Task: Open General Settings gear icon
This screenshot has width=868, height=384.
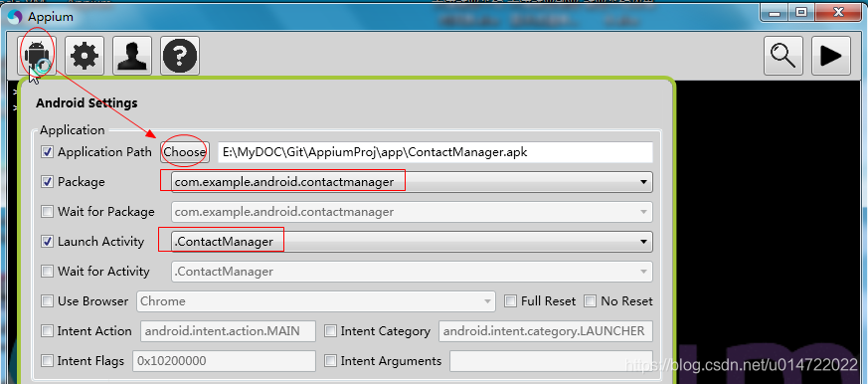Action: pyautogui.click(x=85, y=56)
